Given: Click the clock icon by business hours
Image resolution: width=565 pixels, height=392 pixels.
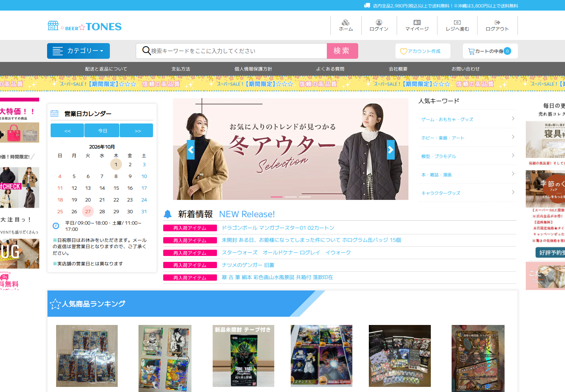Looking at the screenshot, I should [56, 226].
